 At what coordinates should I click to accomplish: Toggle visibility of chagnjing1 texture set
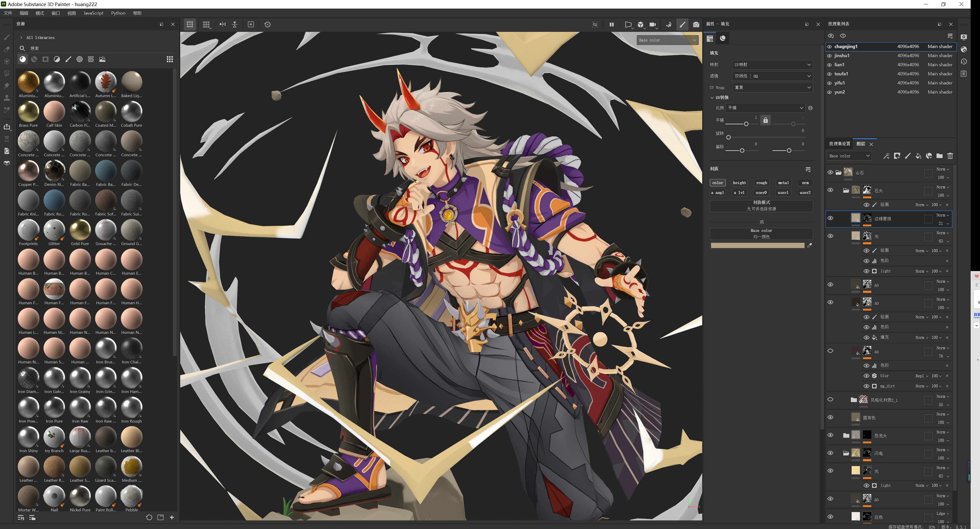(x=829, y=46)
